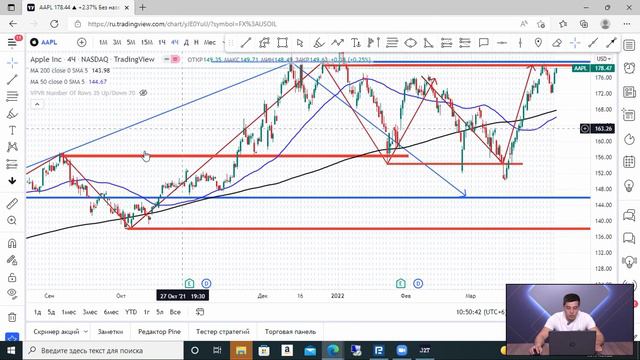Select the polyline zigzag tool in favorites toolbar
Viewport: 640px width, 360px height.
(337, 42)
